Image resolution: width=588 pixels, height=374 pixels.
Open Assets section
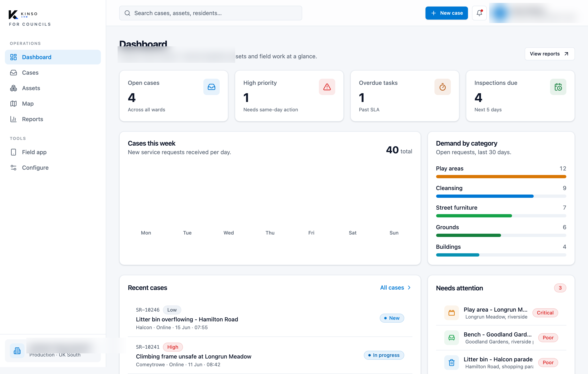(53, 88)
